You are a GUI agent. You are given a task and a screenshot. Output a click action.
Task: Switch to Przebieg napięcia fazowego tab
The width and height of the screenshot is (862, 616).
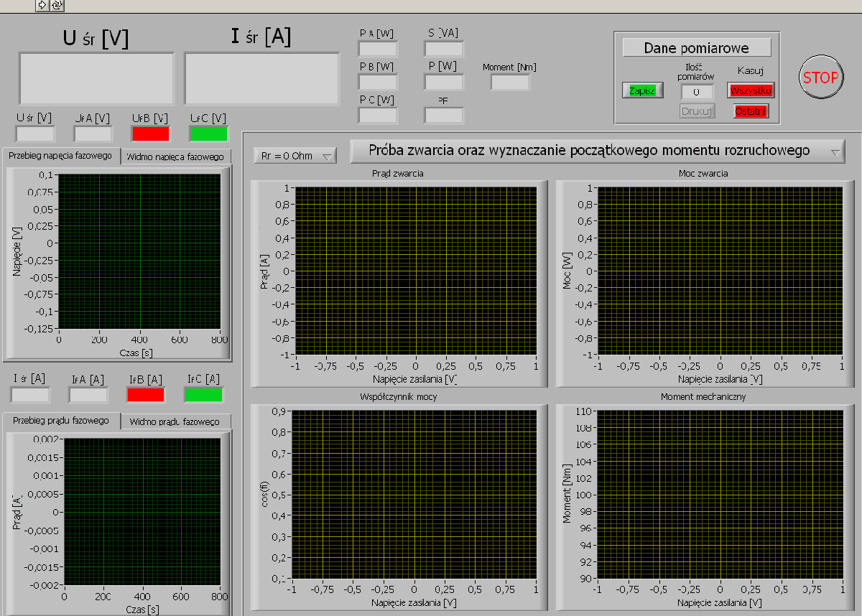60,156
